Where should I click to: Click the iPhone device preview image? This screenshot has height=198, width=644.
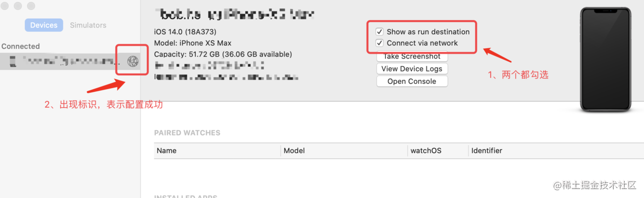[606, 59]
